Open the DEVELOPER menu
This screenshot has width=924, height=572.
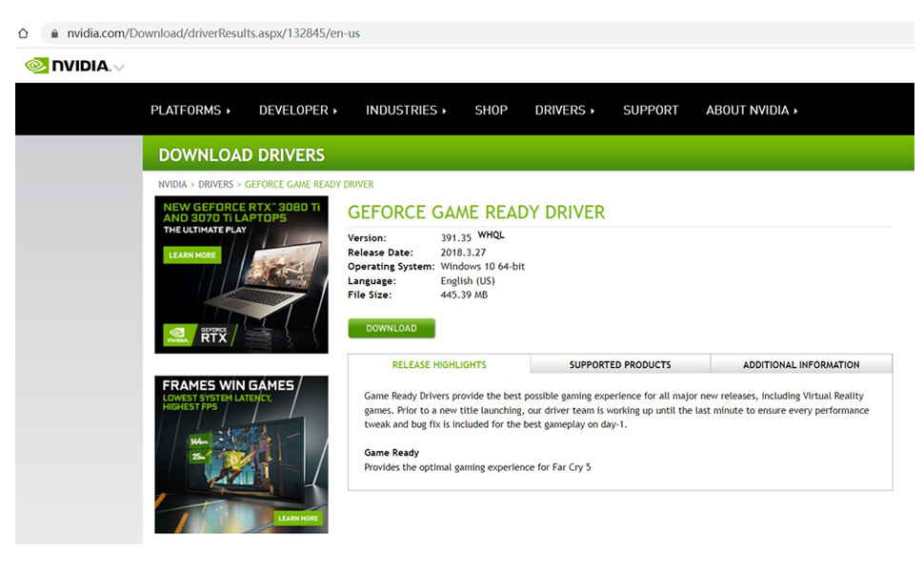[297, 111]
